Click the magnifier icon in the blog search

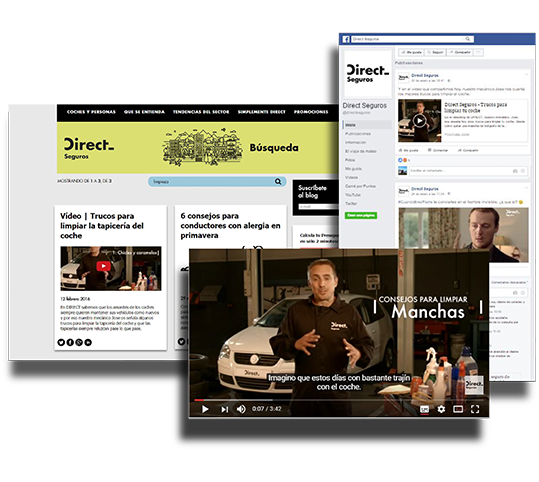point(278,182)
